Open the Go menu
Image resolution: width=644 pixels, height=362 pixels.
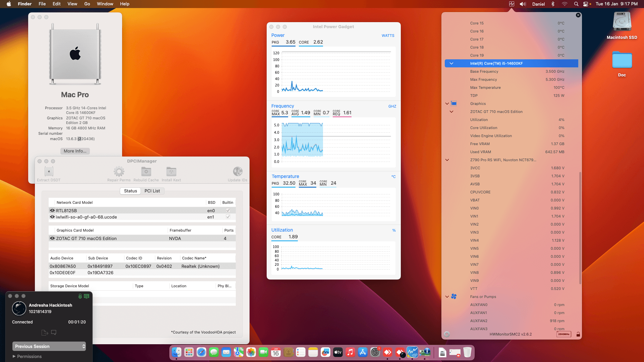(87, 4)
